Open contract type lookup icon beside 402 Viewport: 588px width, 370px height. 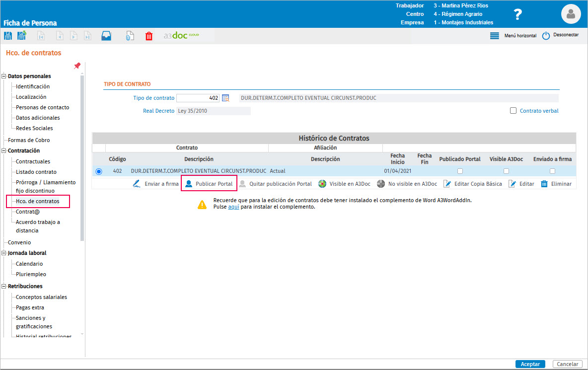[x=225, y=98]
